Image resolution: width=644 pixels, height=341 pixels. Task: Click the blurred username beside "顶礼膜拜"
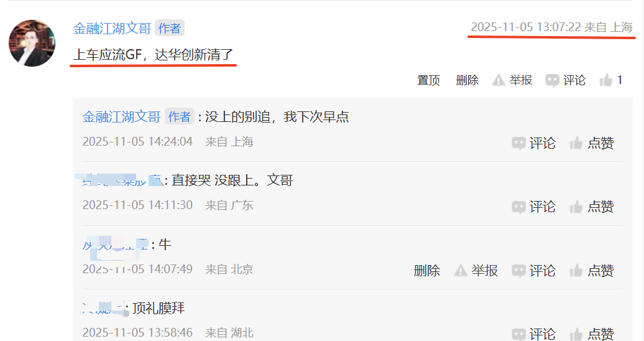[103, 308]
